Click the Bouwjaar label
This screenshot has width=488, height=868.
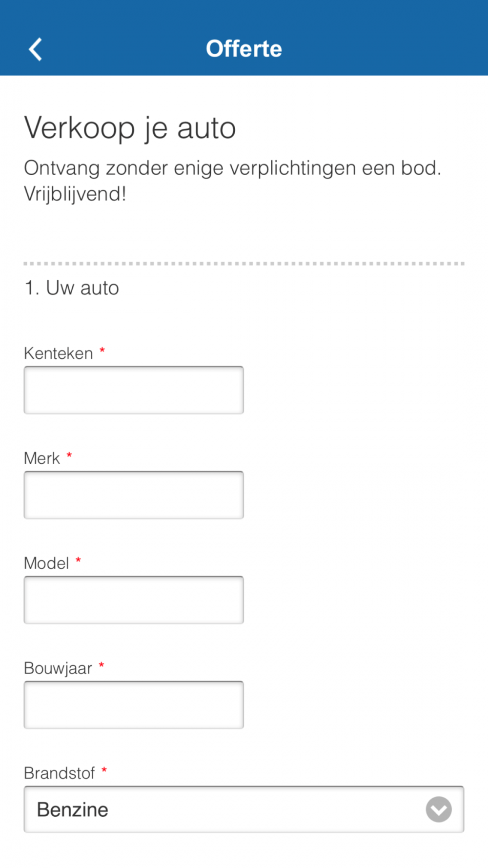point(58,668)
